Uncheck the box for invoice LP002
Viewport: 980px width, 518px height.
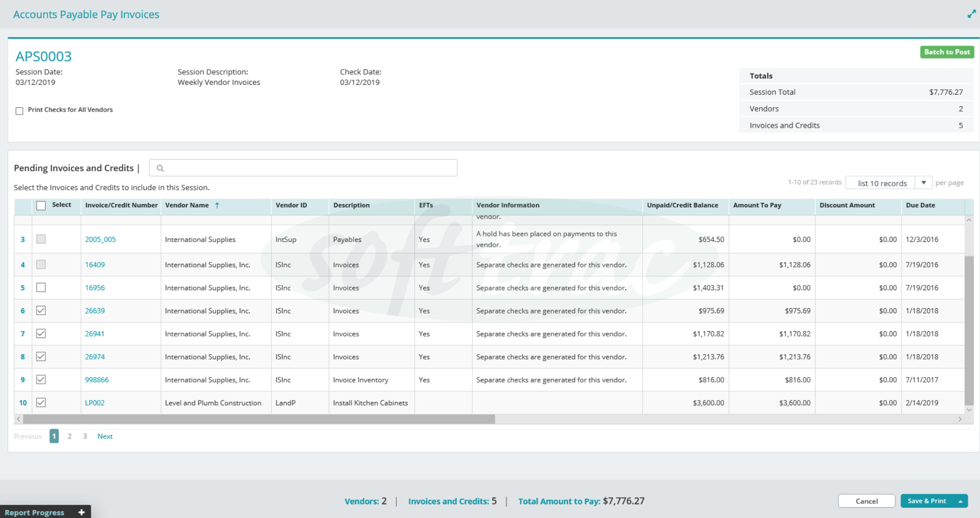point(41,402)
